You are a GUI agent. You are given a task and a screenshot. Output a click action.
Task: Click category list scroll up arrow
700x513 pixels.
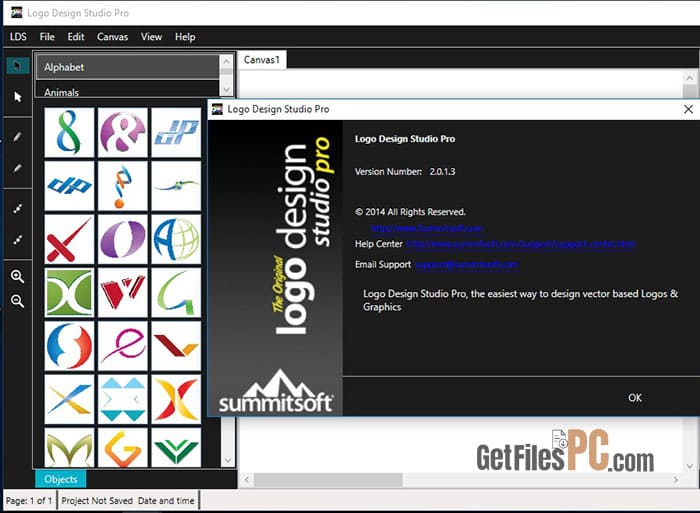click(226, 61)
